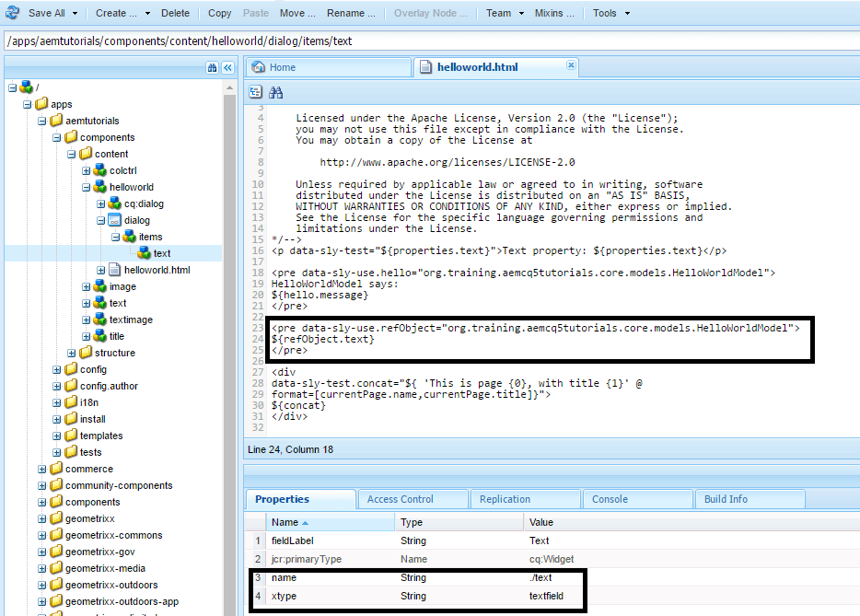Screen dimensions: 860x616
Task: Click the binoculars search icon in editor toolbar
Action: 276,92
